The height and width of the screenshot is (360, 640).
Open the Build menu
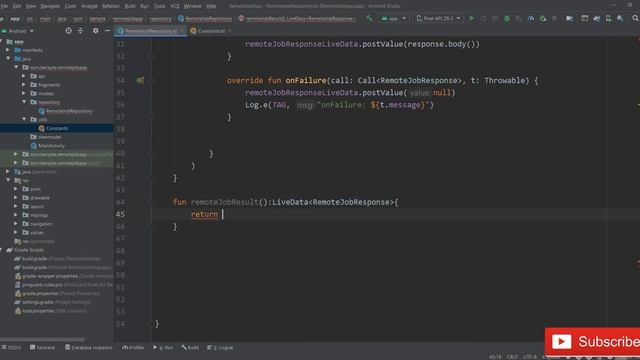[x=130, y=6]
